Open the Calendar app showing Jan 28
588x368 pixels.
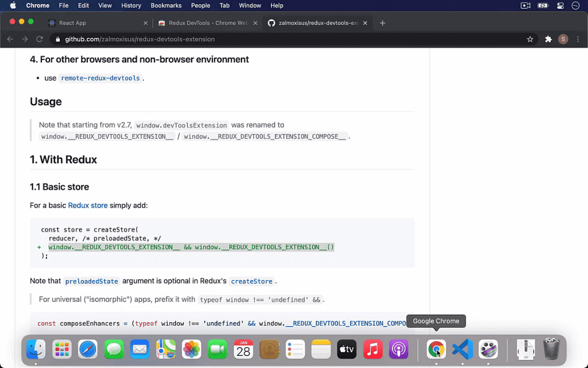coord(243,349)
